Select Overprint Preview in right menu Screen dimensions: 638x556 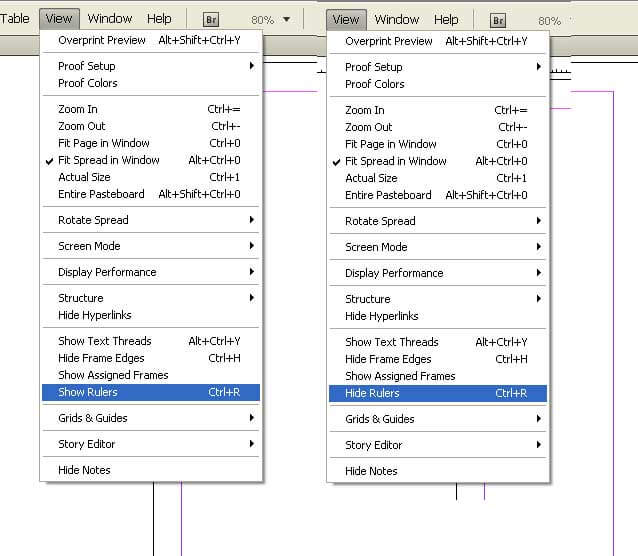(x=438, y=41)
